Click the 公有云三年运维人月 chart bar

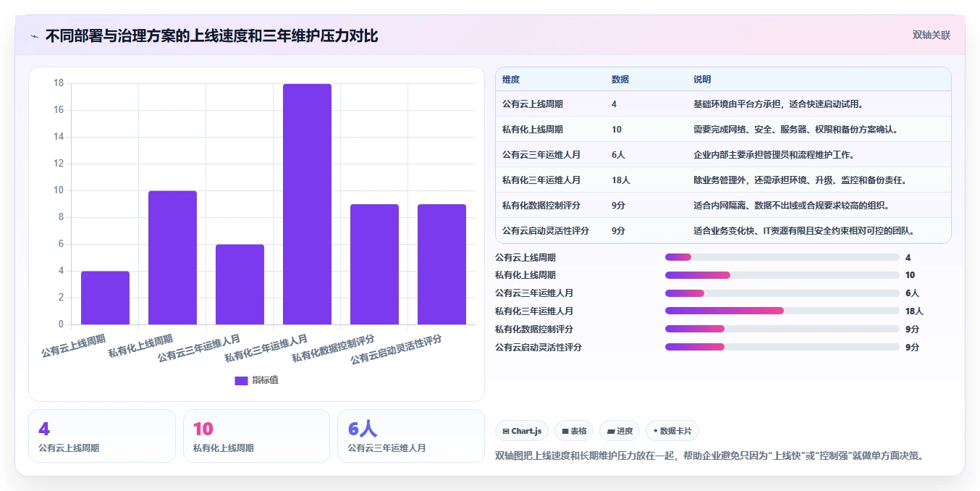(x=240, y=284)
